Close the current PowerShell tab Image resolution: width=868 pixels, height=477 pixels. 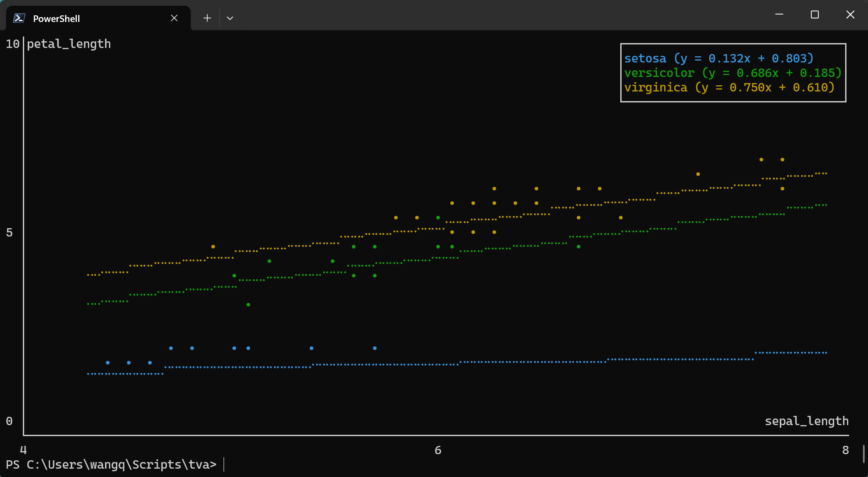coord(174,18)
